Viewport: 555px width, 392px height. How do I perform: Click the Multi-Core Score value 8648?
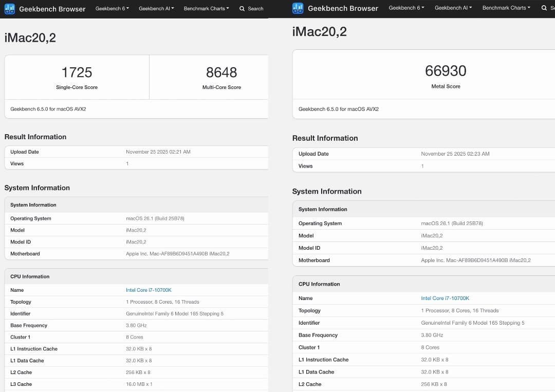point(221,72)
